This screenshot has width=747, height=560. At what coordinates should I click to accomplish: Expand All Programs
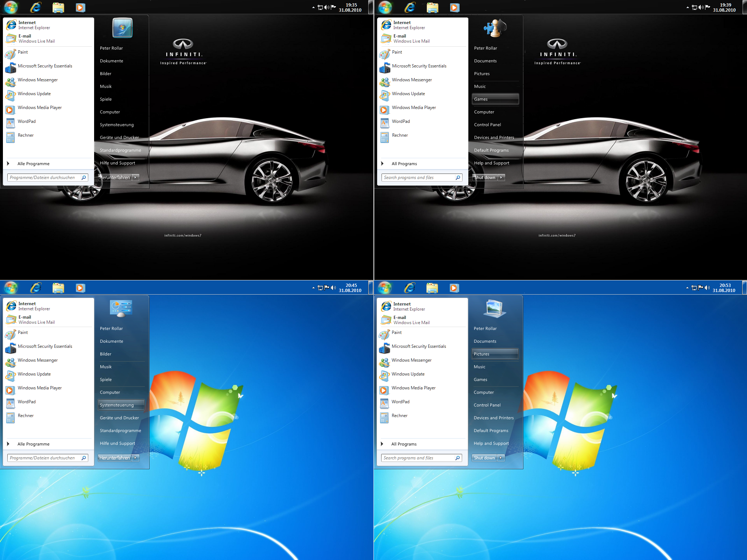tap(405, 163)
